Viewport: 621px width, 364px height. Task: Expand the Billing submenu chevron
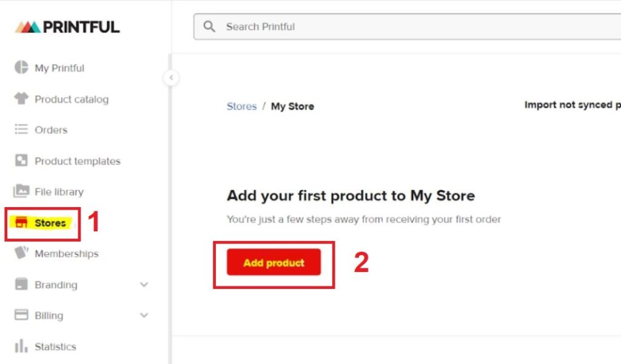tap(144, 316)
